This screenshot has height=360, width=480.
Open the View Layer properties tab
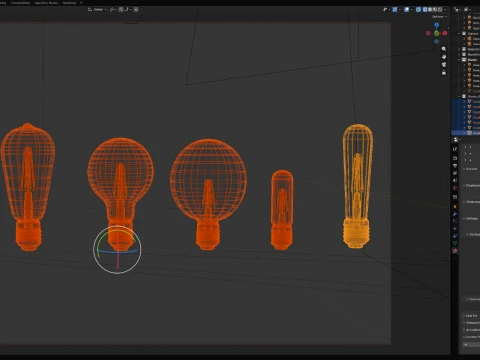455,173
